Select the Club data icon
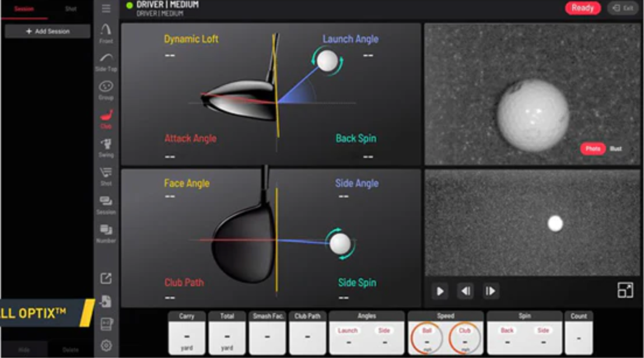 tap(106, 119)
